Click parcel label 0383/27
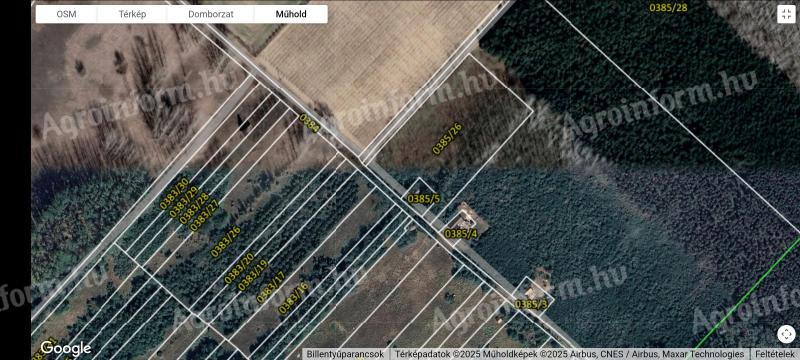This screenshot has height=360, width=800. click(204, 215)
